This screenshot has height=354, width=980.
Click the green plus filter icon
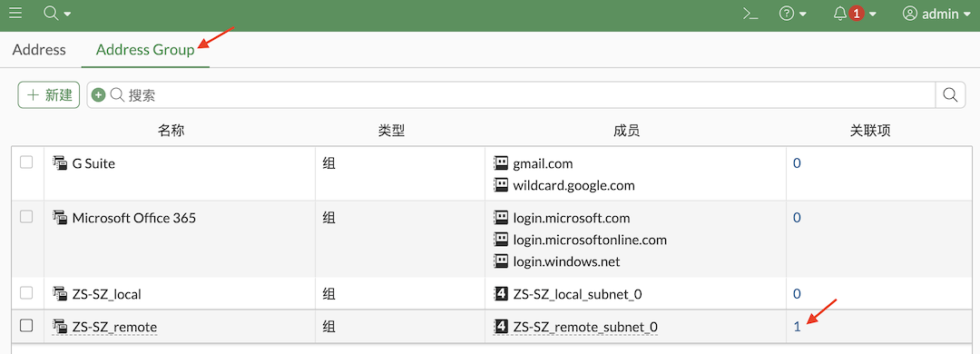coord(98,95)
